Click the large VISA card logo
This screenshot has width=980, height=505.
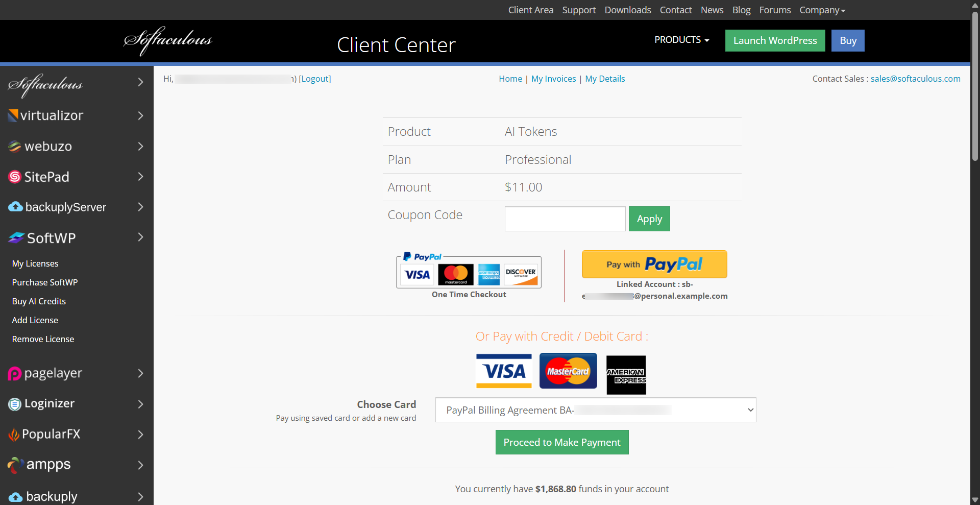click(x=504, y=371)
